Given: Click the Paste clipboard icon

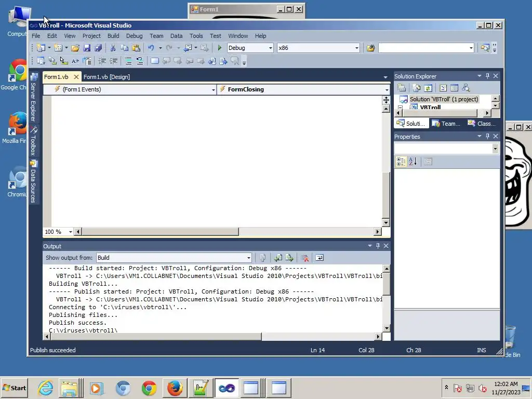Looking at the screenshot, I should (x=136, y=48).
